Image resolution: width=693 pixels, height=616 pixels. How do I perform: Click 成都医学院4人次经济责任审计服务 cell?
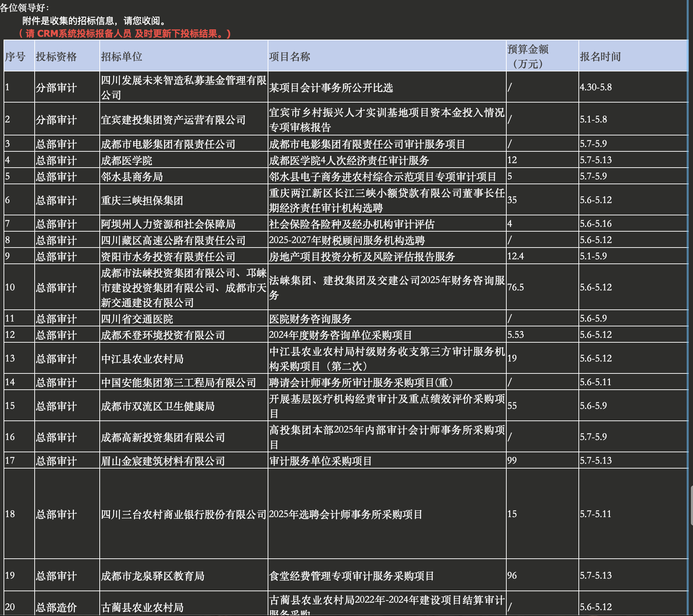(387, 160)
